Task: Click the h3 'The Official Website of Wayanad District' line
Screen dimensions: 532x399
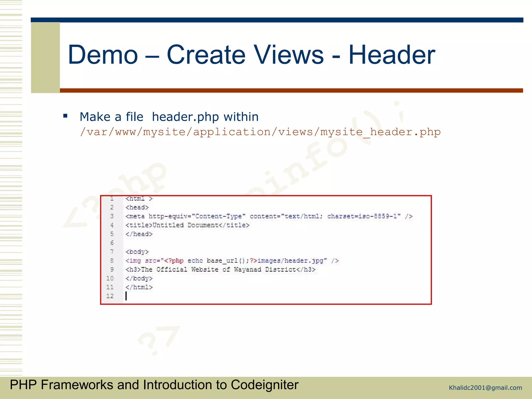Action: [x=221, y=270]
